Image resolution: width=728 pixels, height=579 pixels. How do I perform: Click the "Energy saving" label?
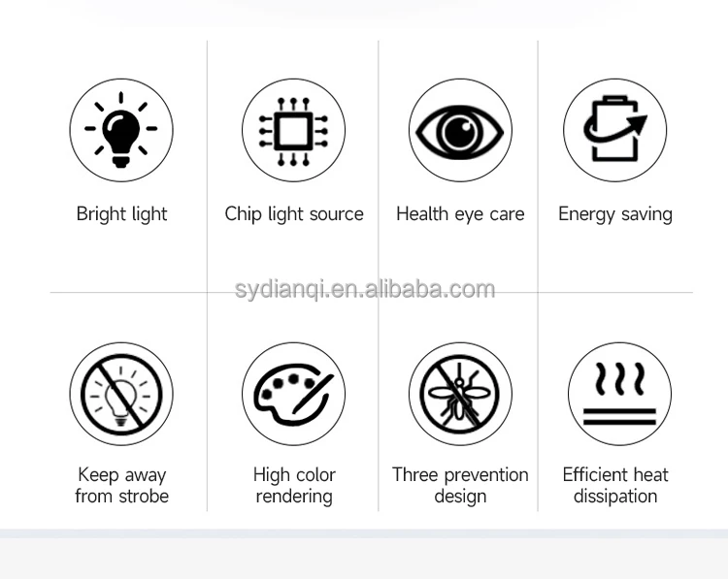[615, 214]
